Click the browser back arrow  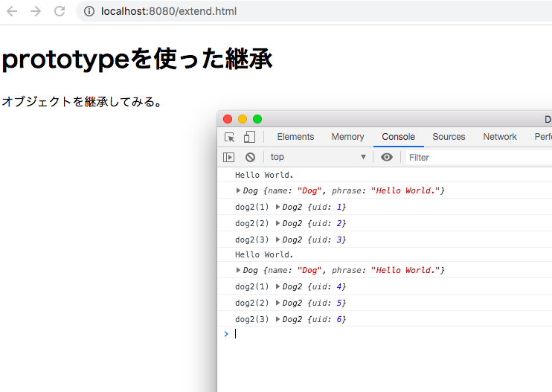point(12,11)
